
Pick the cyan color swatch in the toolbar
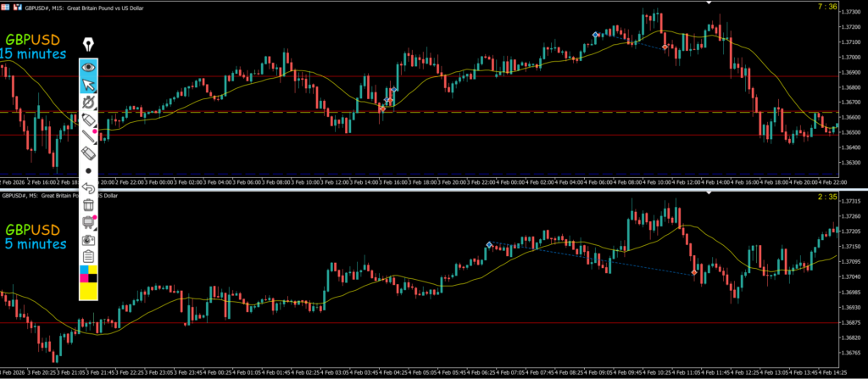click(84, 270)
